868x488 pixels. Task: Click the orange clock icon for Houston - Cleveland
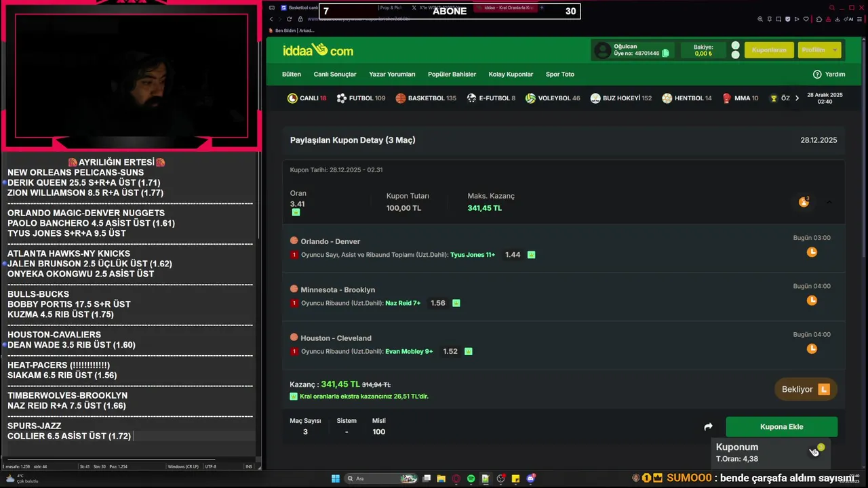(812, 348)
